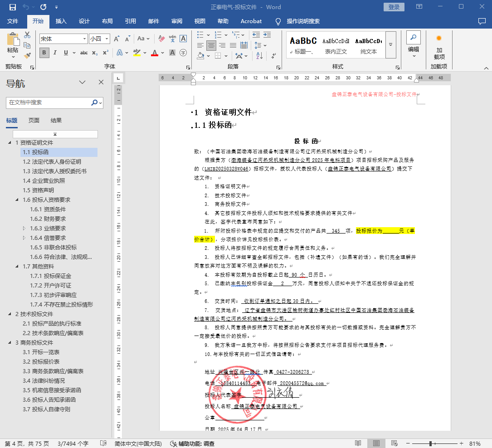
Task: Expand the '1.6.3 业绩要求' heading in navigation
Action: click(x=24, y=228)
